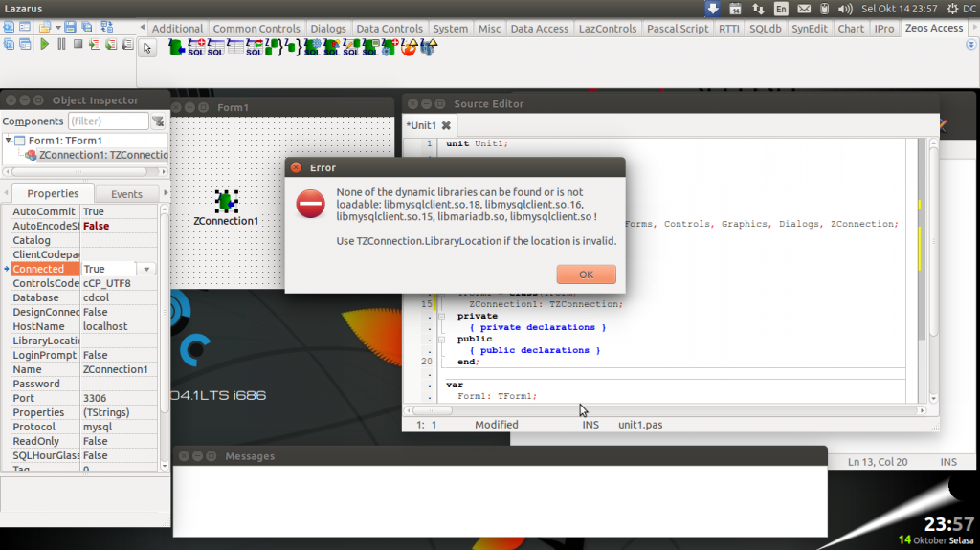Open the recent files dropdown arrow beside Open
Image resolution: width=980 pixels, height=550 pixels.
tap(58, 28)
